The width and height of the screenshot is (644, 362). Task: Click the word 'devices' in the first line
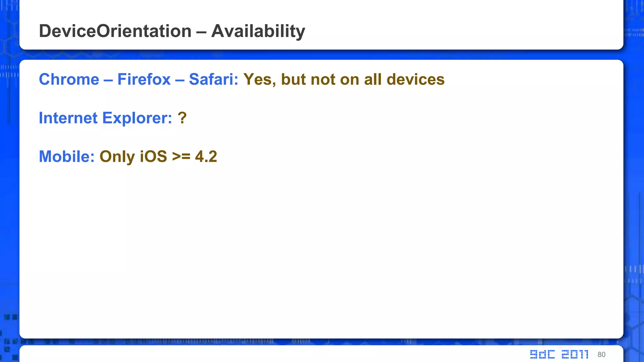point(416,79)
